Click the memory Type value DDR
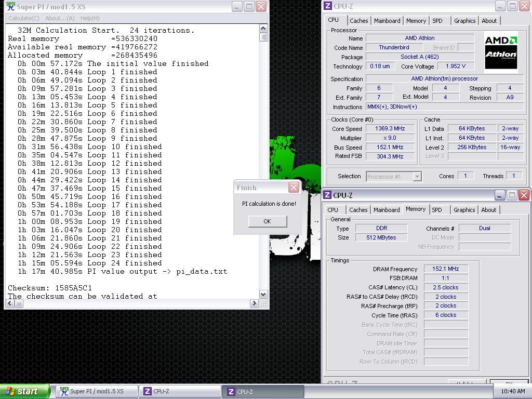The height and width of the screenshot is (399, 532). click(381, 229)
